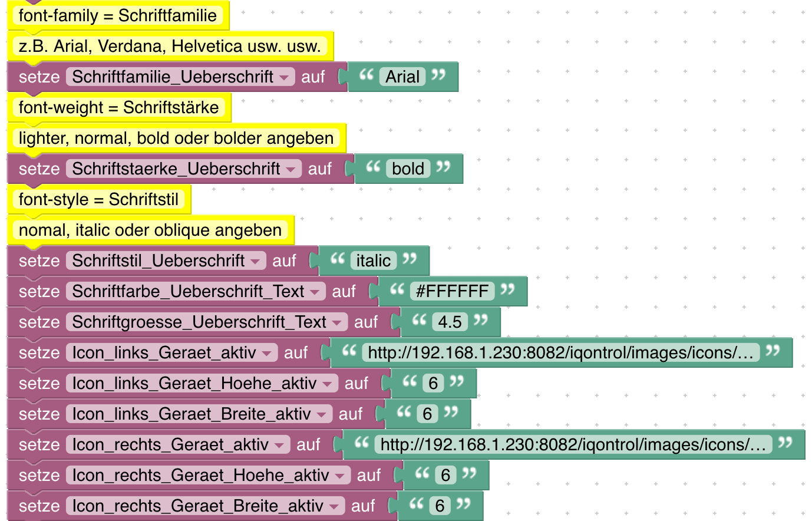Open the Schriftfarbe_Ueberschrift_Text variable dropdown

[196, 291]
